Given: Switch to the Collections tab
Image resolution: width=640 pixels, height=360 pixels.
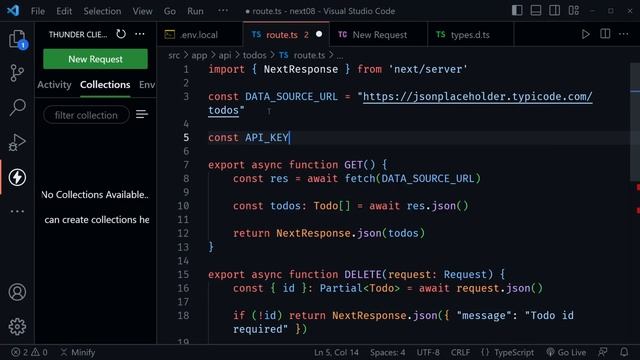Looking at the screenshot, I should [x=105, y=84].
